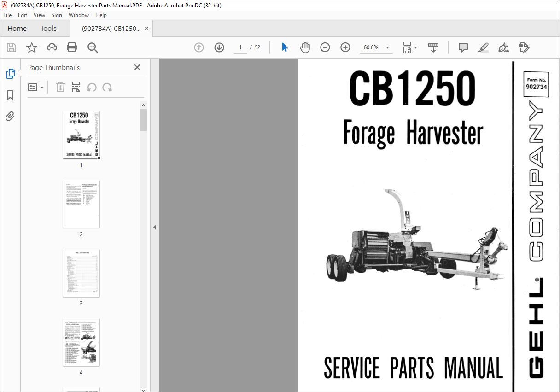Open the Edit menu
The width and height of the screenshot is (560, 392).
coord(23,15)
